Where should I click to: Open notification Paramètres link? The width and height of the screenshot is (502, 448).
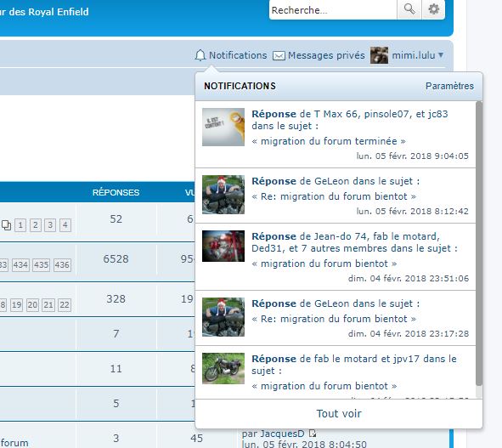click(449, 86)
